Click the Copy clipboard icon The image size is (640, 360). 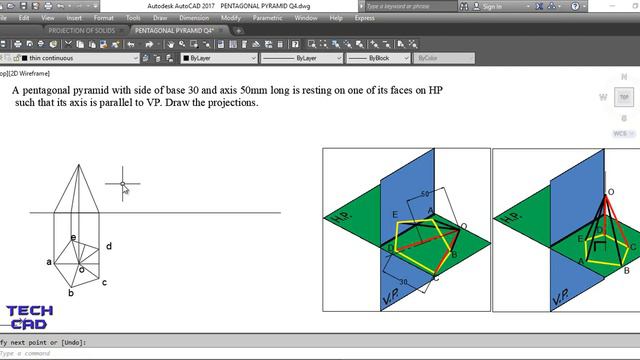[x=80, y=44]
